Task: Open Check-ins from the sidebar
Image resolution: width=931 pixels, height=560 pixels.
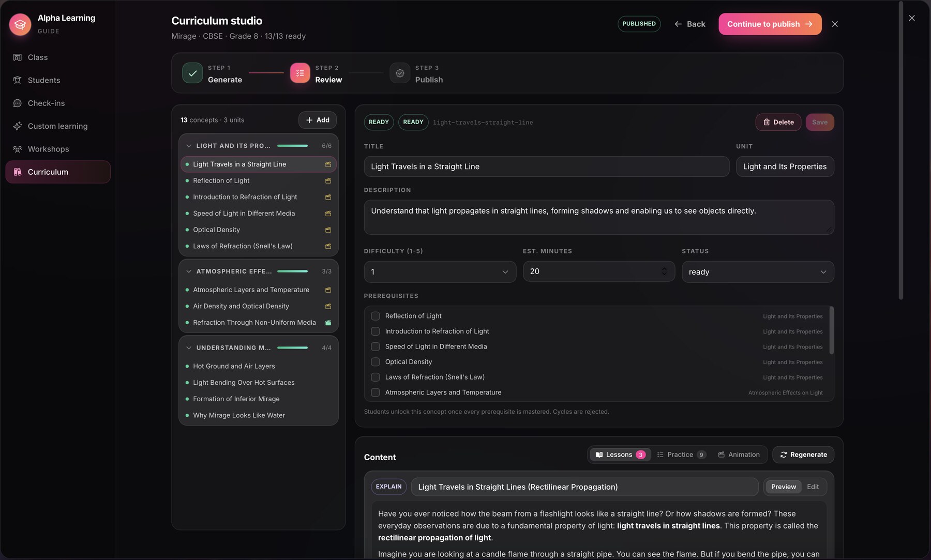Action: click(58, 103)
